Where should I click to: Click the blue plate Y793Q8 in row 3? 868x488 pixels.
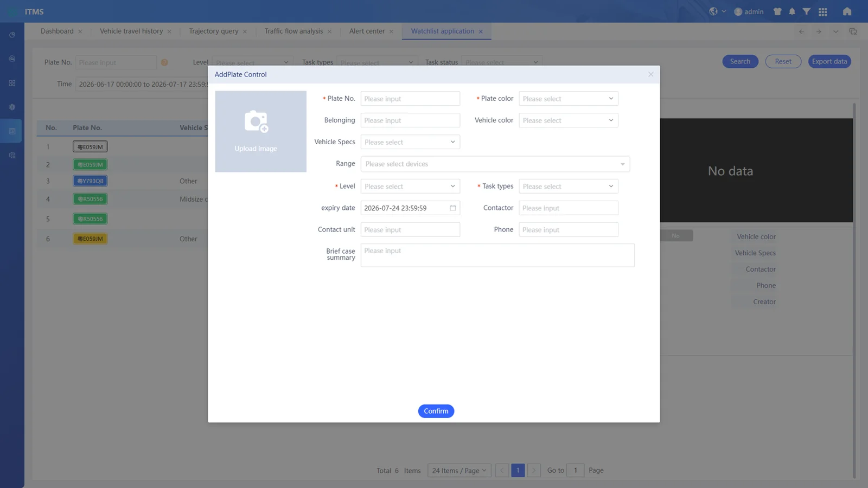pyautogui.click(x=90, y=181)
